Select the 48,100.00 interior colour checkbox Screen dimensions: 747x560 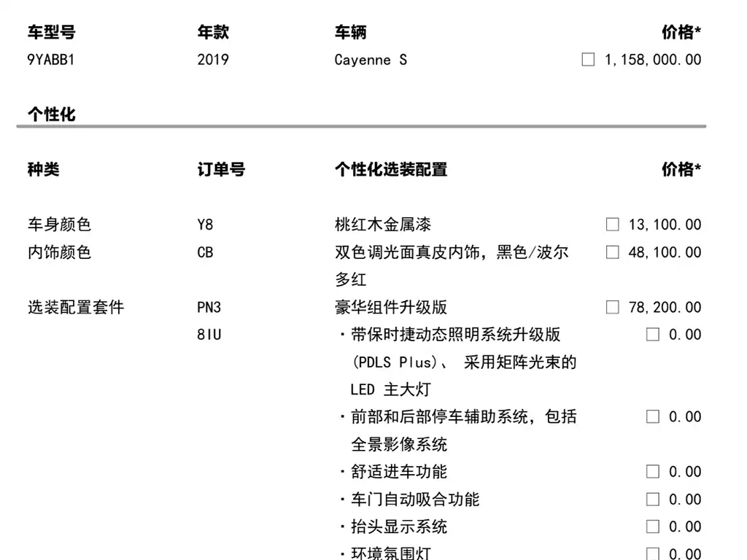[612, 252]
